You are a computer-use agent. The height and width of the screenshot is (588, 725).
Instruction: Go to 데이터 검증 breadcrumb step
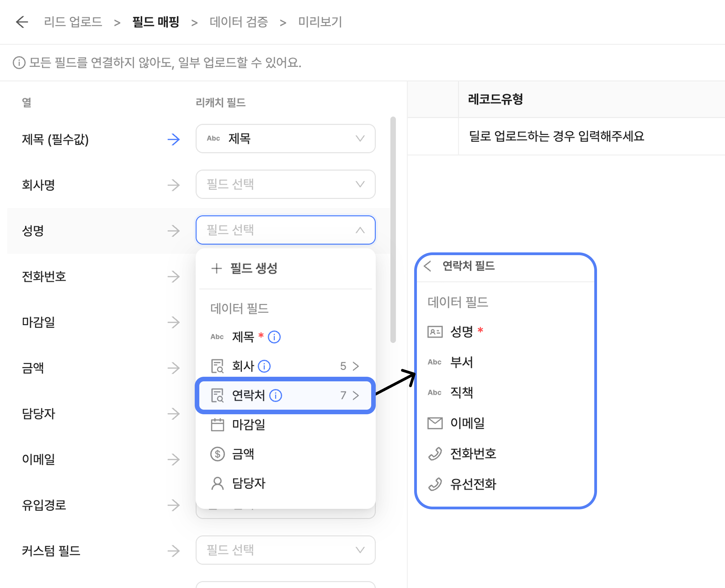pyautogui.click(x=238, y=22)
